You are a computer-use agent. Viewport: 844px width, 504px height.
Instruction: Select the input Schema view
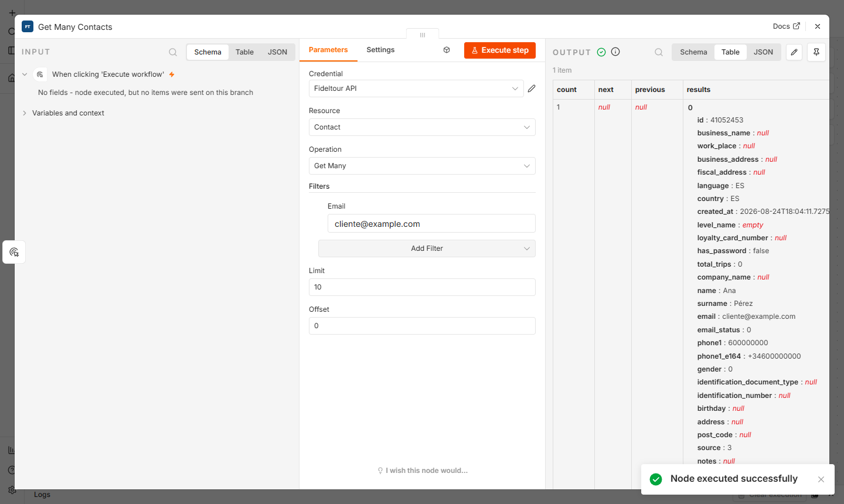click(207, 52)
